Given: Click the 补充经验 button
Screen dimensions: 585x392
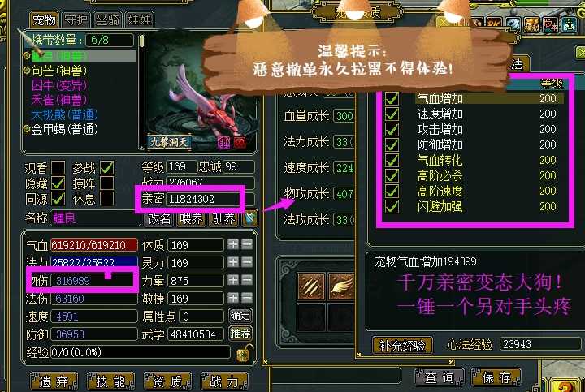Looking at the screenshot, I should [x=402, y=346].
